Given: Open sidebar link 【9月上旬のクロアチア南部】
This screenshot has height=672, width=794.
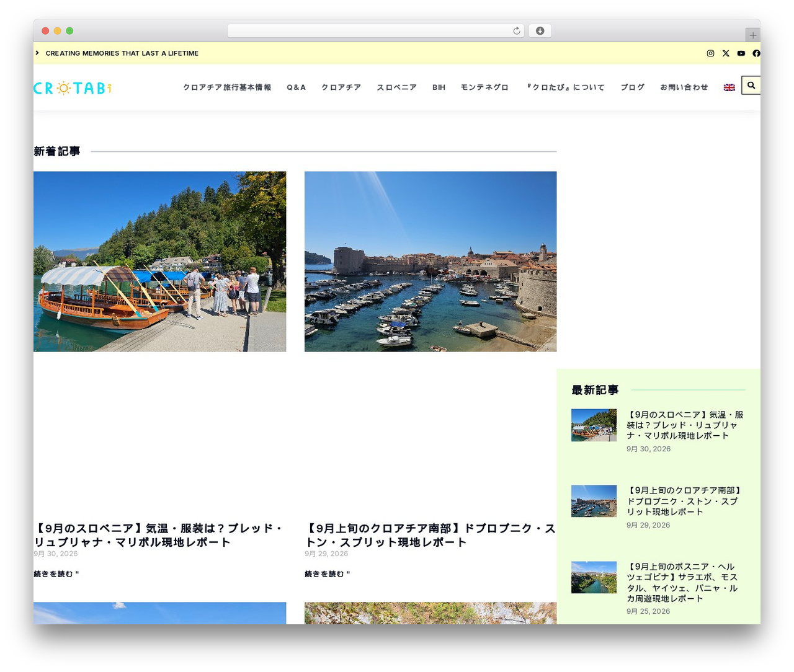Looking at the screenshot, I should pyautogui.click(x=685, y=502).
